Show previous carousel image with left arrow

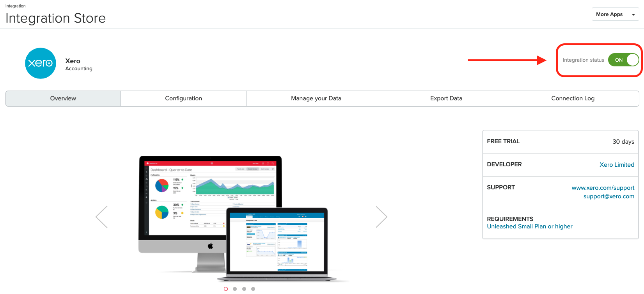coord(101,217)
